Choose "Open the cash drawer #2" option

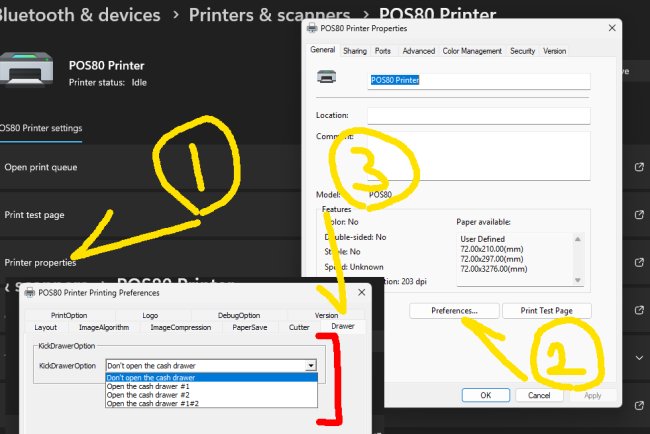211,395
